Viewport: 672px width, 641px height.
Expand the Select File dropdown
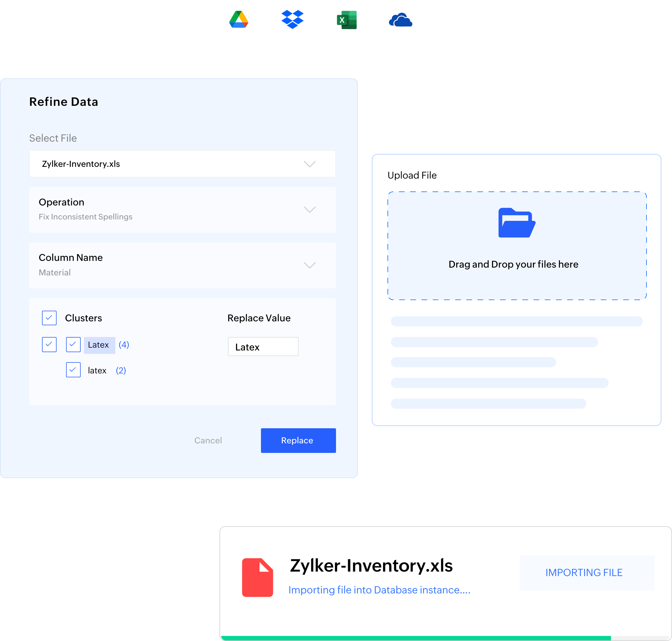coord(310,164)
